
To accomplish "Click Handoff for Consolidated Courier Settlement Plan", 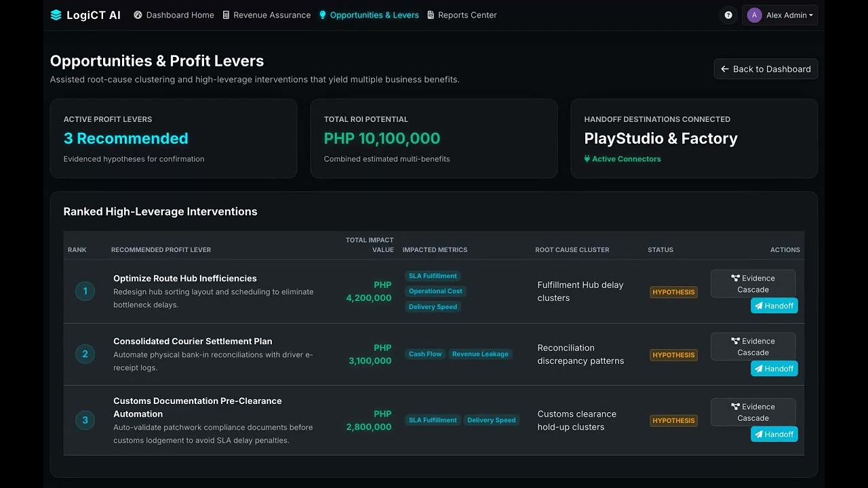I will point(774,369).
